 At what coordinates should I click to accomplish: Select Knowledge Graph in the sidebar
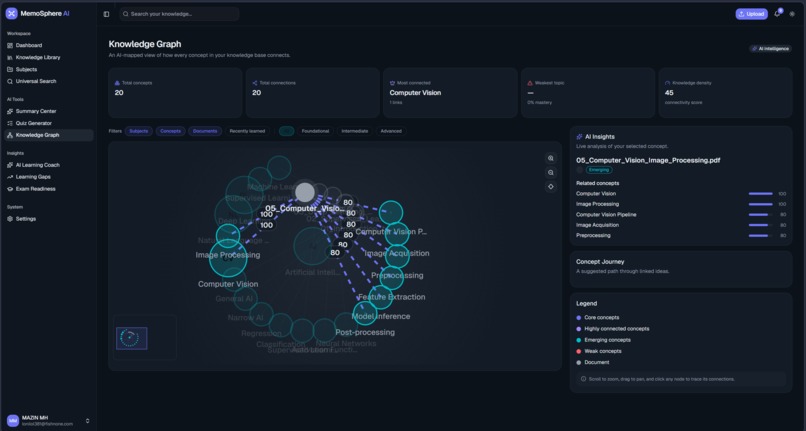point(48,135)
